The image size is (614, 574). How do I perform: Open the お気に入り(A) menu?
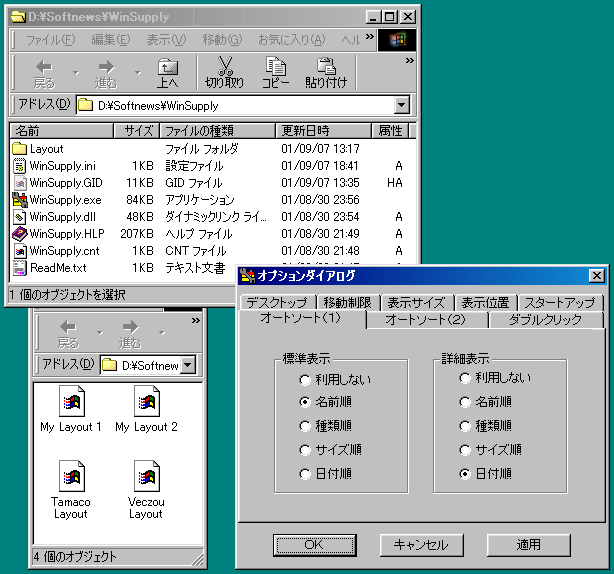pos(292,40)
